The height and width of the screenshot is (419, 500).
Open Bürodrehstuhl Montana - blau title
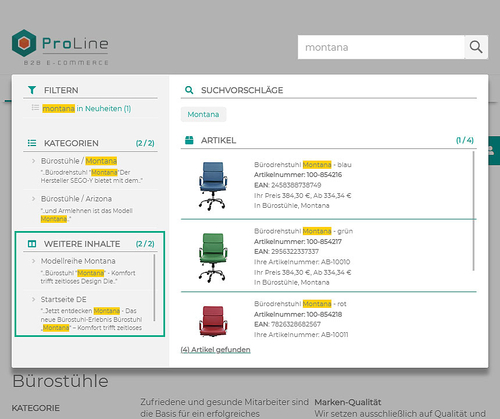(x=303, y=165)
